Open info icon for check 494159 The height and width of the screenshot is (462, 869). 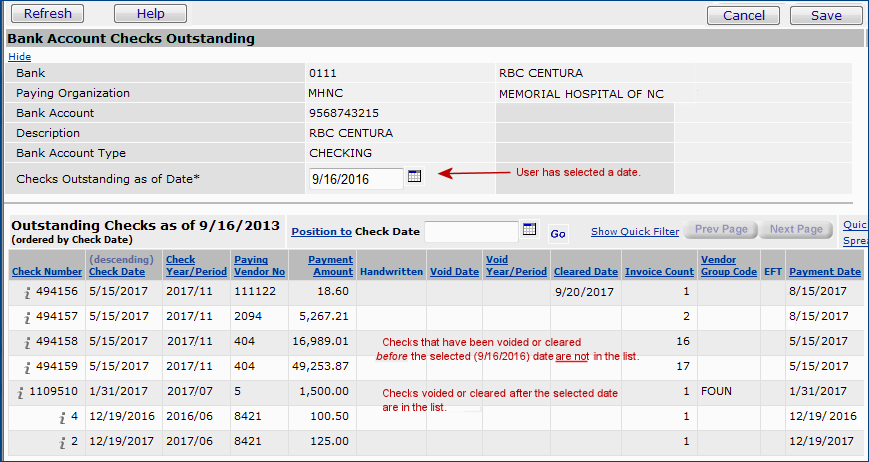pos(29,367)
